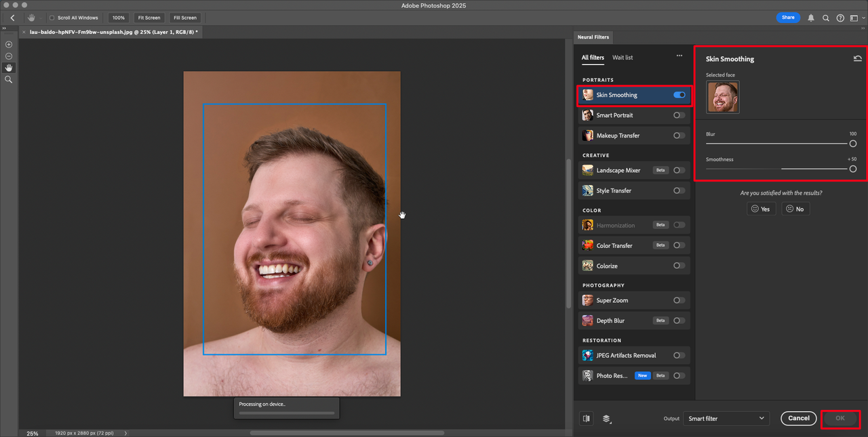Enable the Colorize toggle
Image resolution: width=868 pixels, height=437 pixels.
pos(679,266)
